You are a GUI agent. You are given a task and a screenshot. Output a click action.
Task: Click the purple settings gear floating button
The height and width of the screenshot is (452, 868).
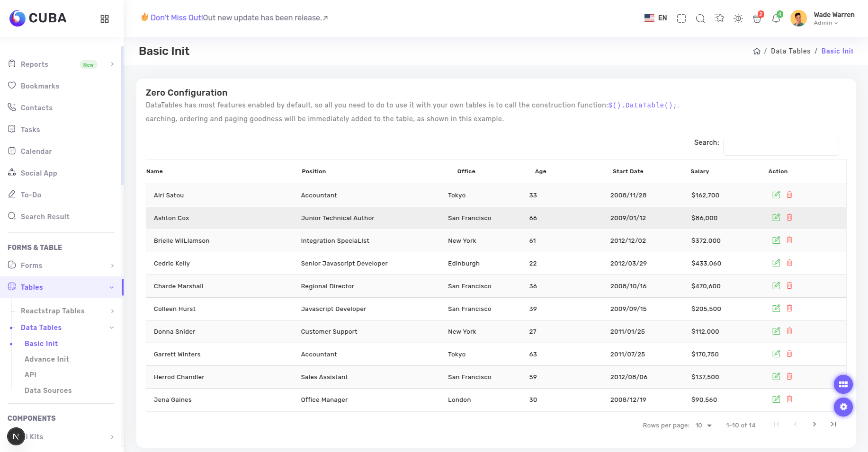pos(843,407)
